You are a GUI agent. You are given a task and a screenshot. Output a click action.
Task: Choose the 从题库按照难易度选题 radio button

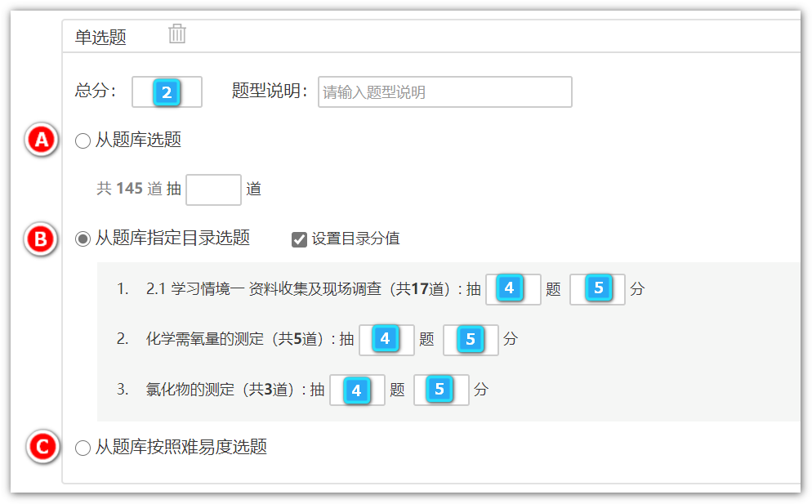coord(83,448)
